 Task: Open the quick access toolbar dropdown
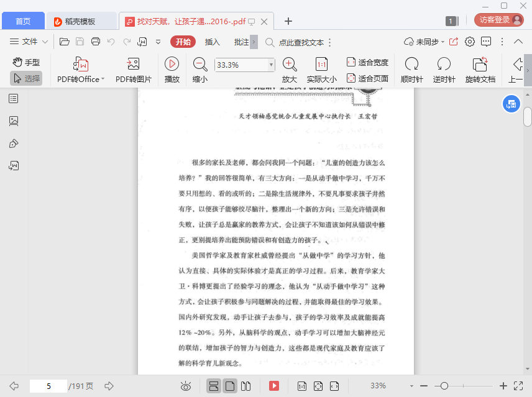[x=158, y=42]
